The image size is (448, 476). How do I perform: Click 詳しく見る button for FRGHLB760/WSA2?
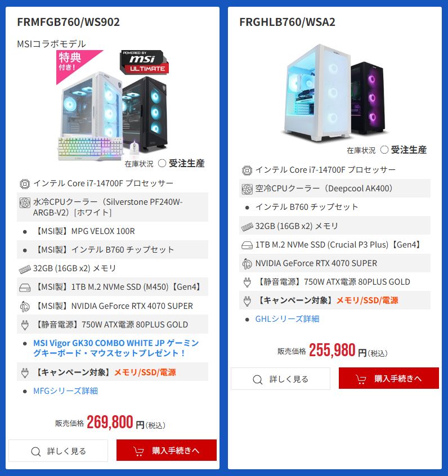[x=280, y=379]
